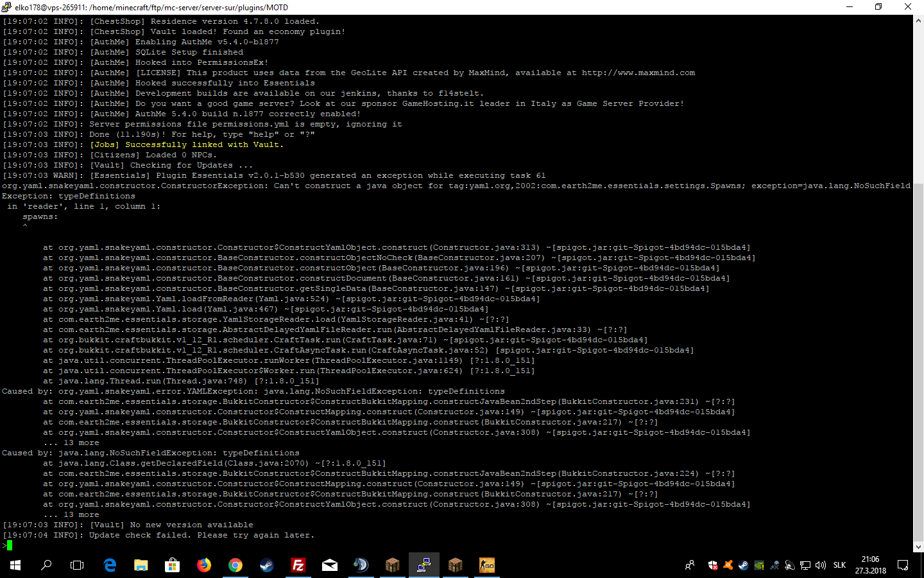Switch SLK keyboard input language

click(839, 565)
